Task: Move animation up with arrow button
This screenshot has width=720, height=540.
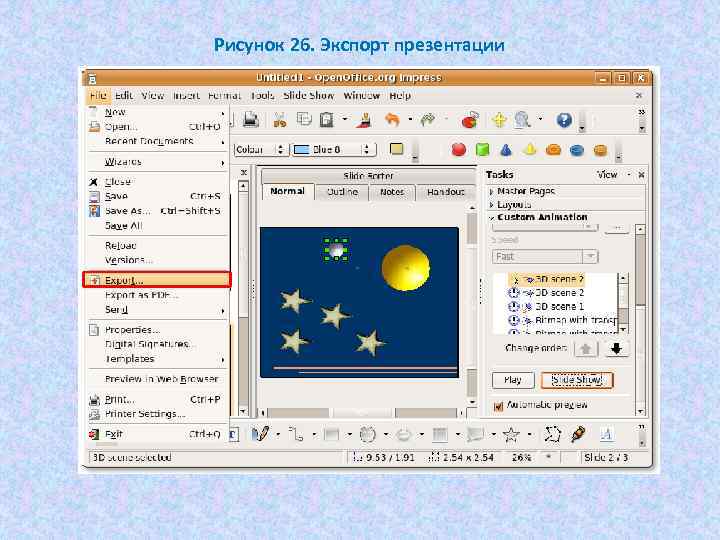Action: [x=586, y=349]
